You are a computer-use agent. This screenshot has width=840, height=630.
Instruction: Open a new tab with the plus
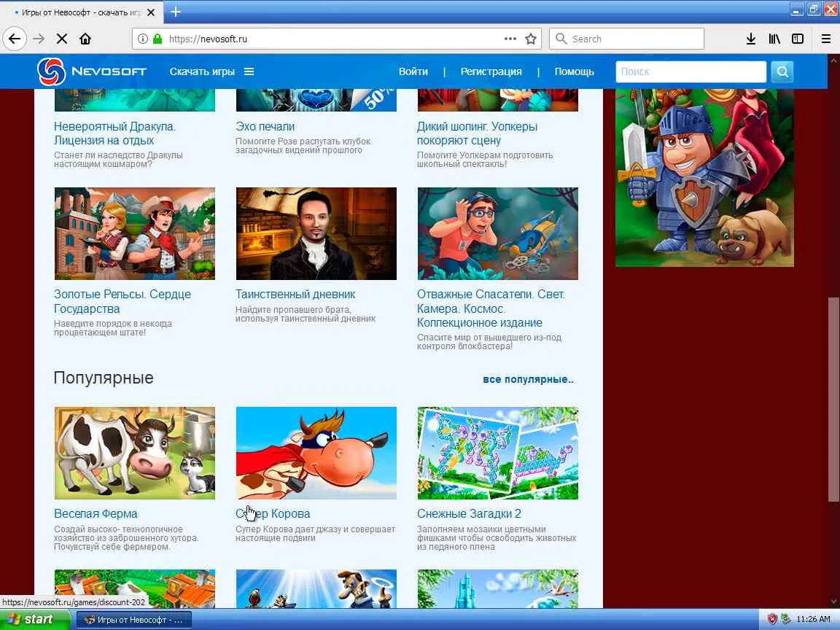tap(175, 11)
